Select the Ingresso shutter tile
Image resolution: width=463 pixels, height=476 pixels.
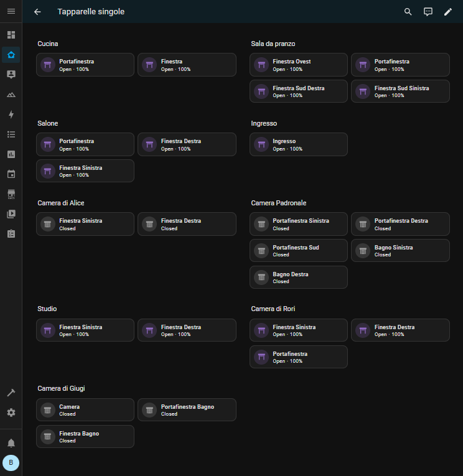pos(299,144)
